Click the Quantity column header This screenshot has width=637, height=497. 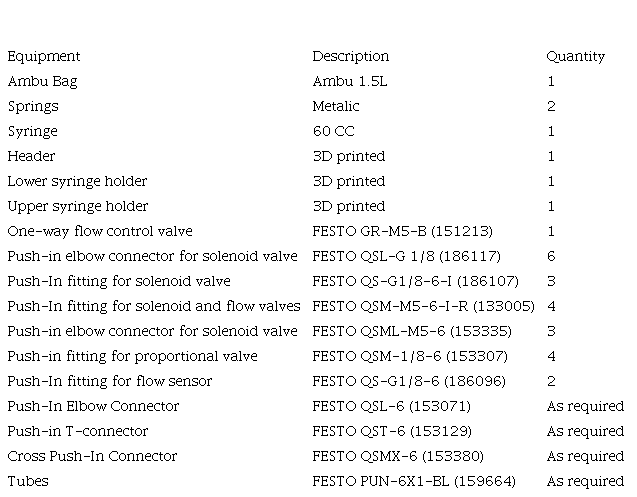click(x=575, y=57)
